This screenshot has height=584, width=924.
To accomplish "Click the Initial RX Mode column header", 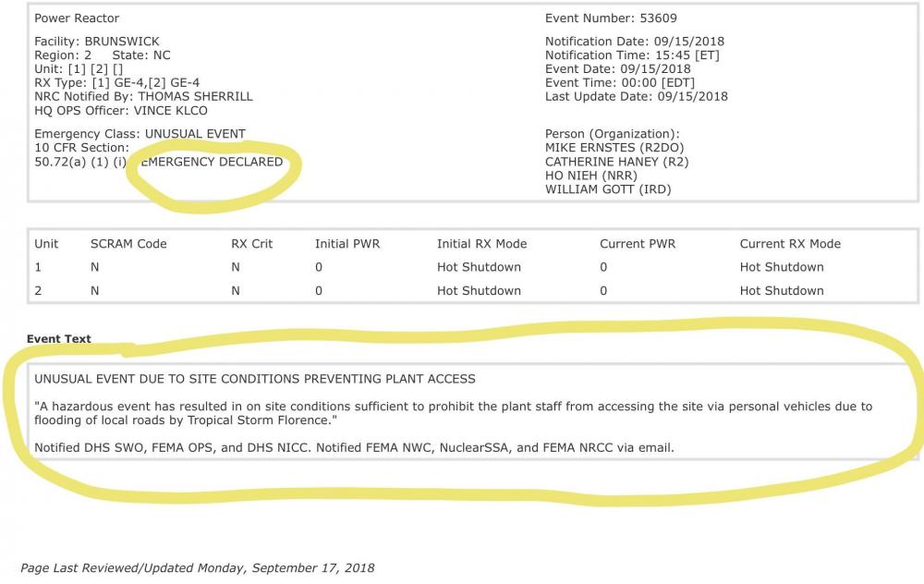I will click(x=481, y=244).
